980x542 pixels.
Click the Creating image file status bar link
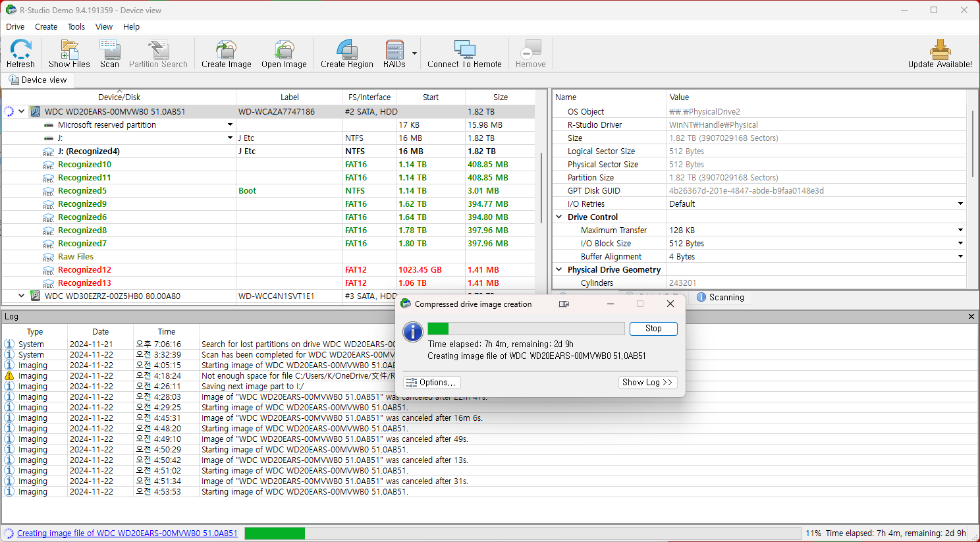click(x=127, y=533)
